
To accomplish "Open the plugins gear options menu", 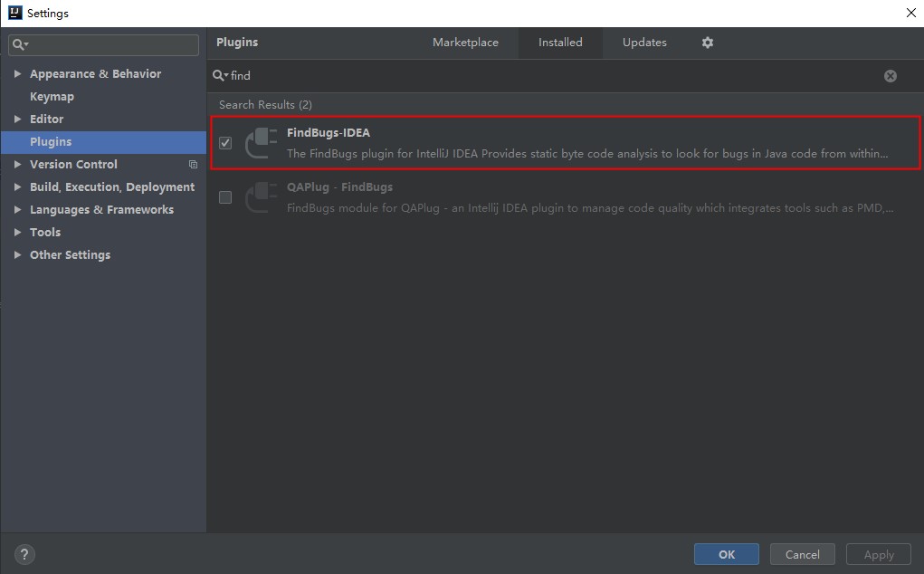I will pos(707,43).
